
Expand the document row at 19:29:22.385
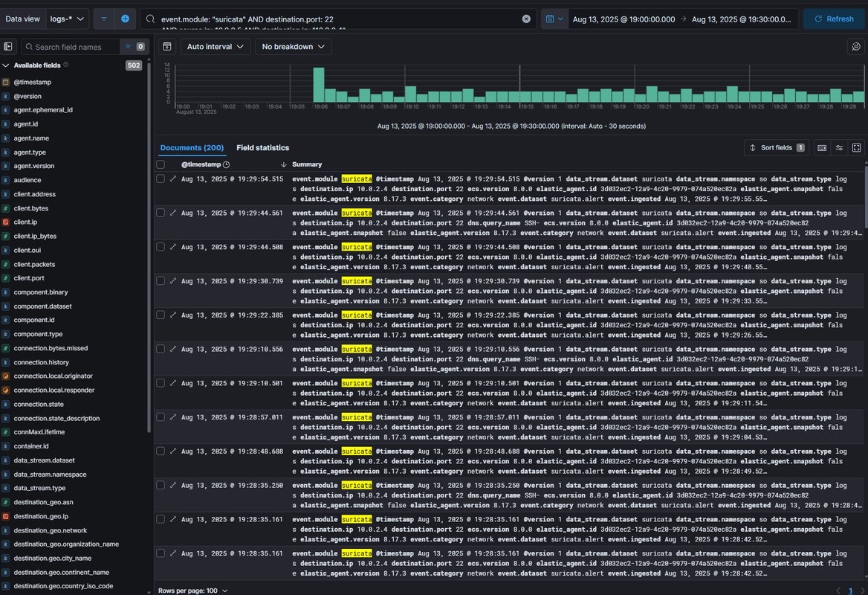point(173,315)
